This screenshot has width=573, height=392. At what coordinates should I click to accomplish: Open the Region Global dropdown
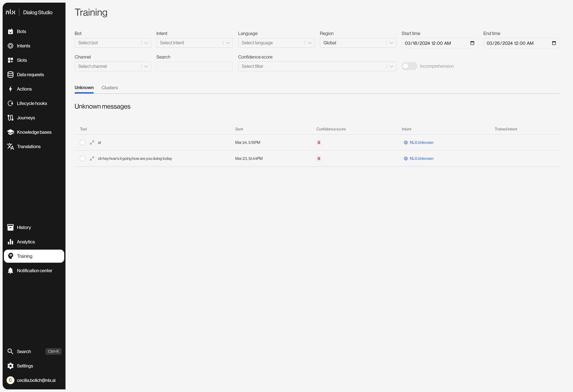click(358, 43)
